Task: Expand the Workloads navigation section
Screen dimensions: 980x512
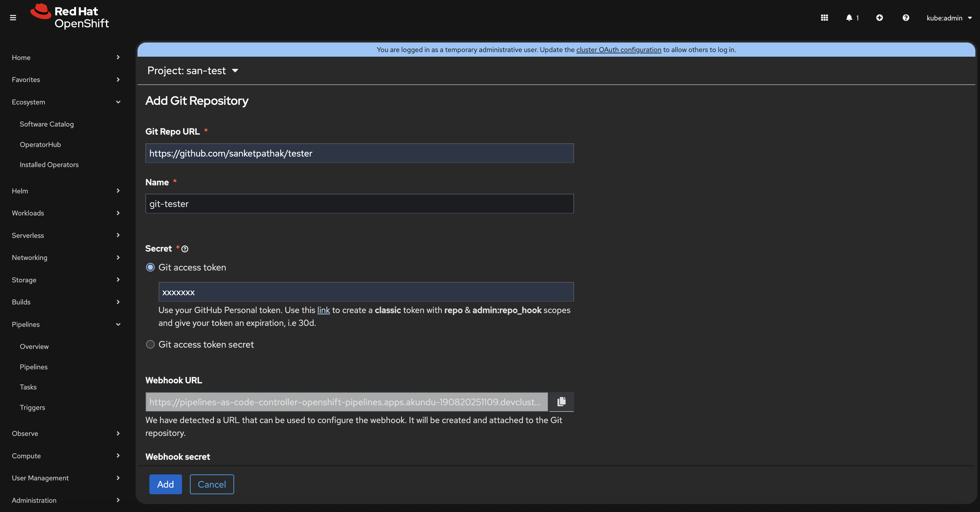Action: pyautogui.click(x=65, y=213)
